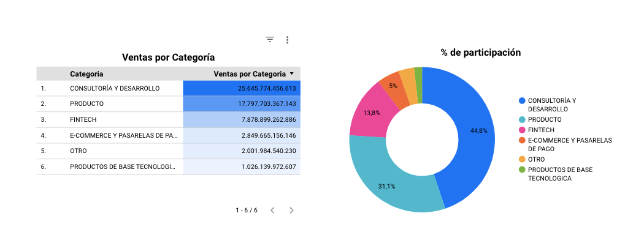
Task: Select the CONSULTORÍA Y DESARROLLO table row
Action: 169,88
